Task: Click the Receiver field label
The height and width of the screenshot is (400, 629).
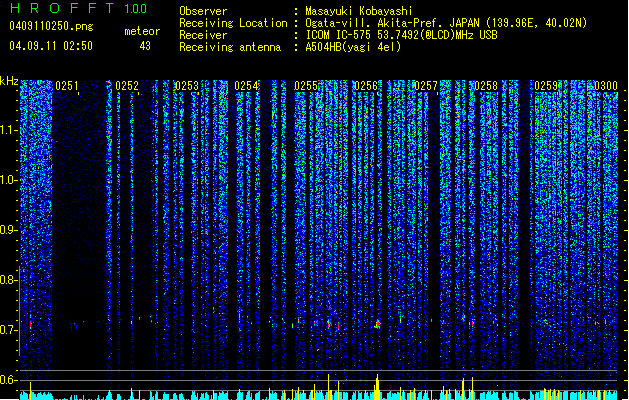Action: point(203,35)
